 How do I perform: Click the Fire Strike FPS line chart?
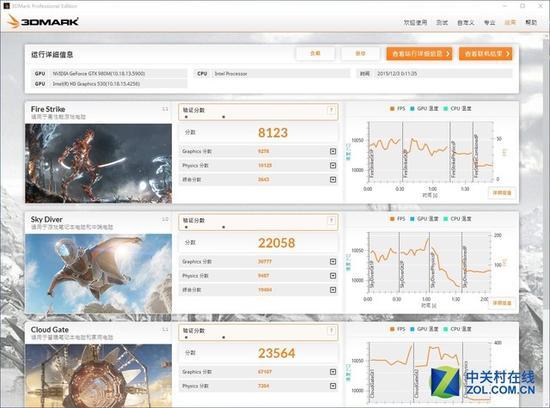[x=431, y=152]
